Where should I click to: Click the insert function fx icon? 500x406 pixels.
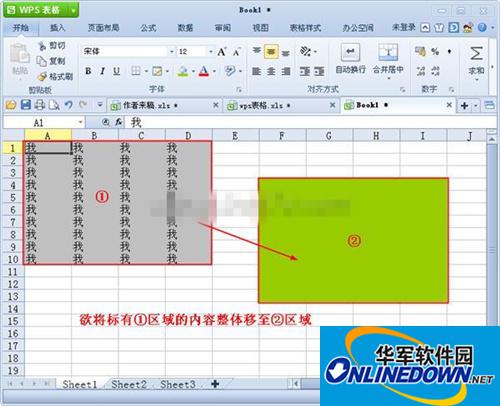(119, 123)
